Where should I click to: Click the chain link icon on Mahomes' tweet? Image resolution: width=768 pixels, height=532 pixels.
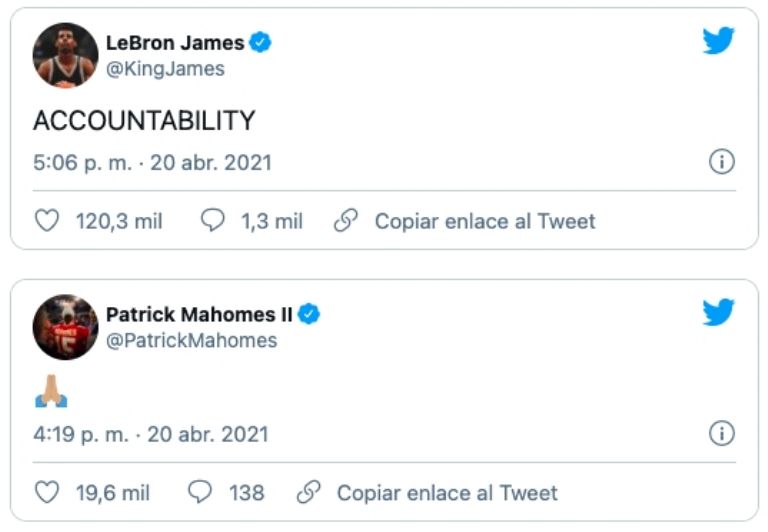coord(309,492)
